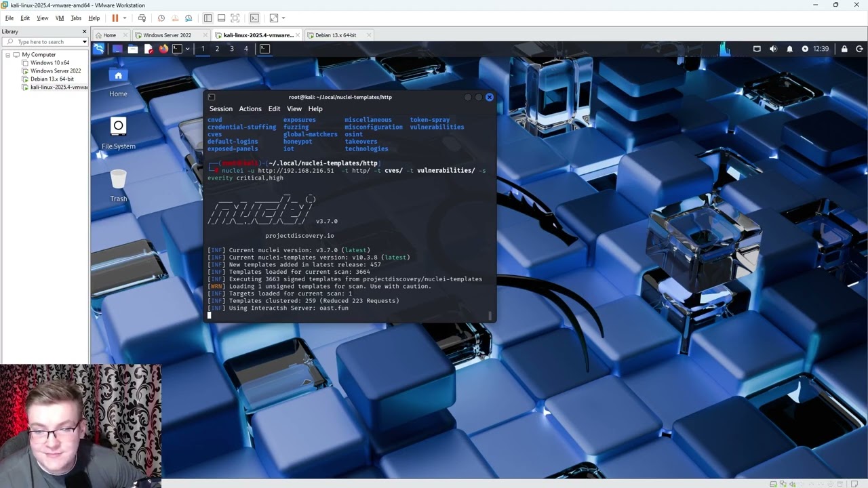Open the snapshot manager icon
This screenshot has width=868, height=488.
pos(189,18)
